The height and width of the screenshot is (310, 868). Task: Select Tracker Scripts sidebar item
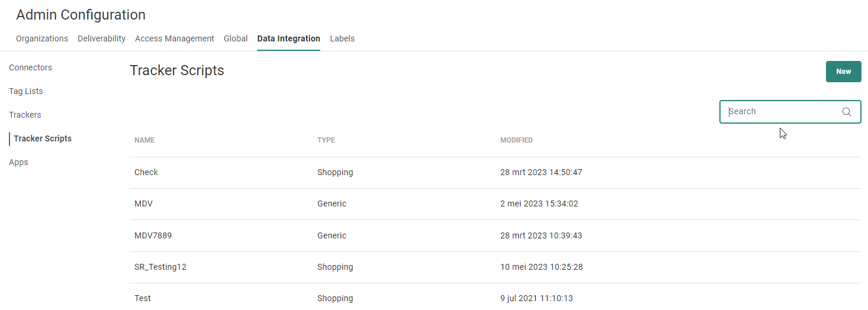pyautogui.click(x=43, y=138)
